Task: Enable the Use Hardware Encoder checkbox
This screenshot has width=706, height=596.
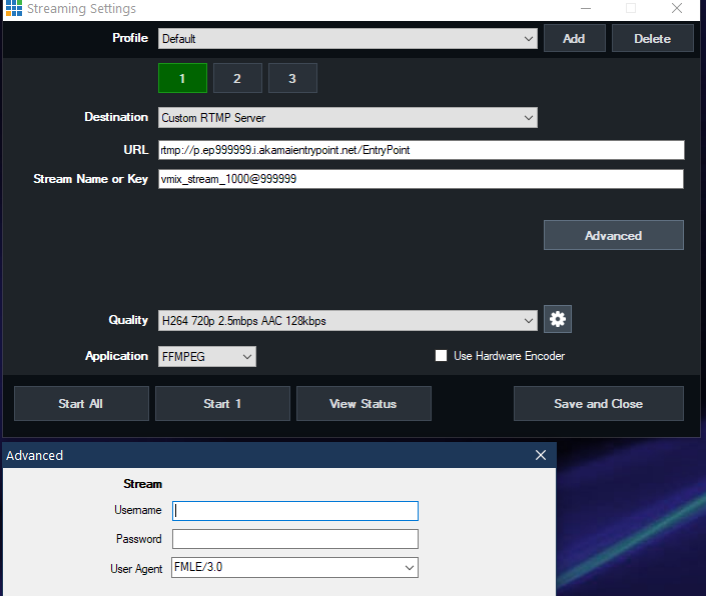Action: [441, 356]
